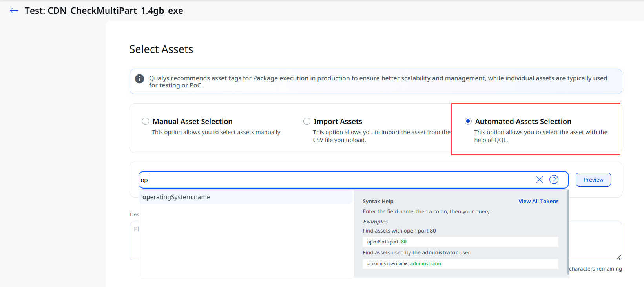644x287 pixels.
Task: Select Manual Asset Selection radio button
Action: coord(146,121)
